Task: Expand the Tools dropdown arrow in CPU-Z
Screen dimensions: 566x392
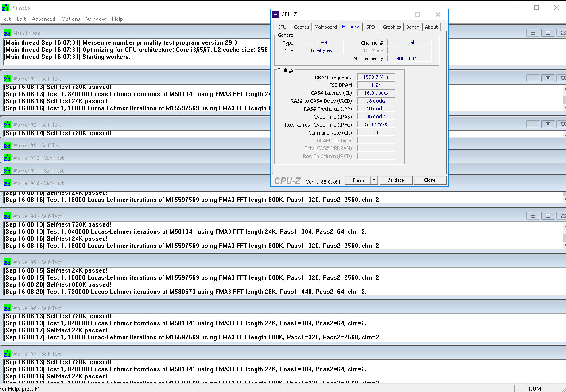Action: tap(374, 180)
